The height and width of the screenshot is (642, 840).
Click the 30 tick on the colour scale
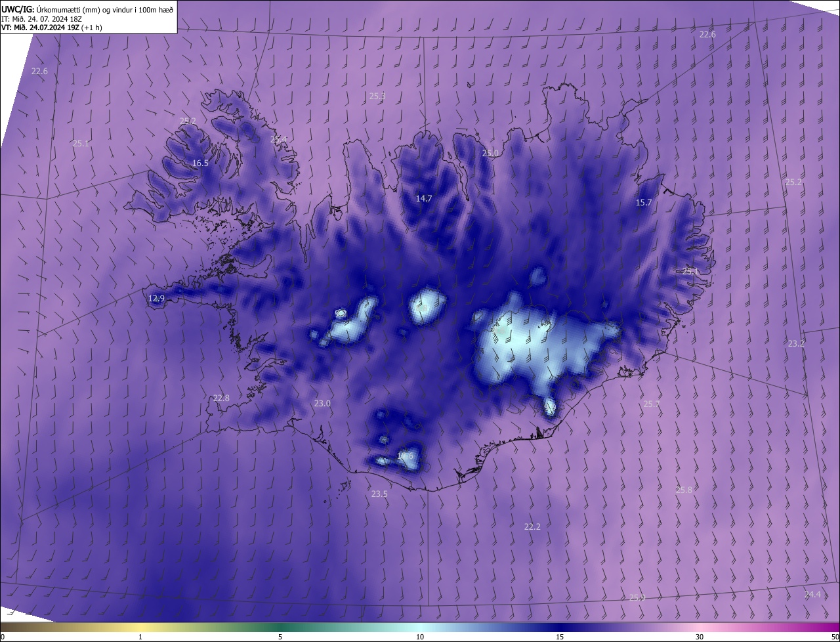click(x=700, y=637)
